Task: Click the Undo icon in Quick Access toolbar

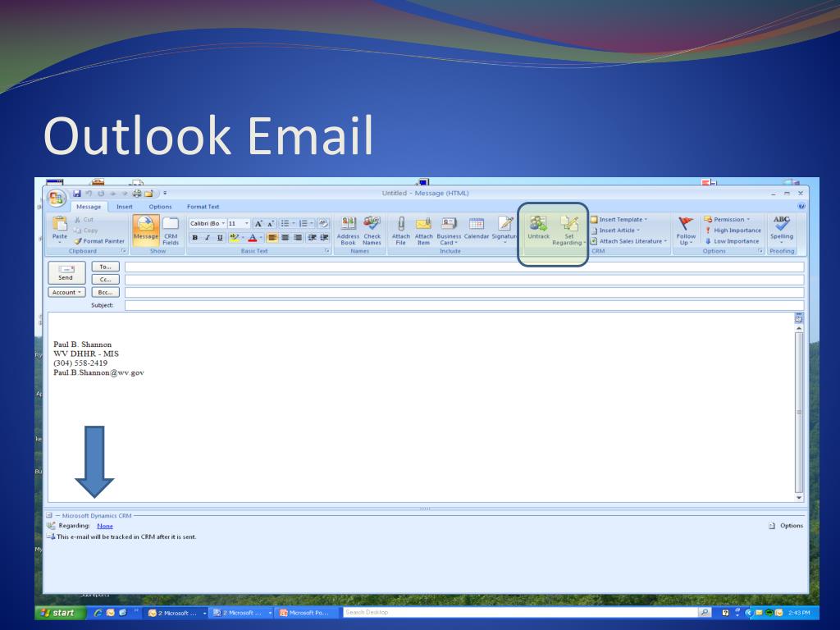Action: (x=89, y=194)
